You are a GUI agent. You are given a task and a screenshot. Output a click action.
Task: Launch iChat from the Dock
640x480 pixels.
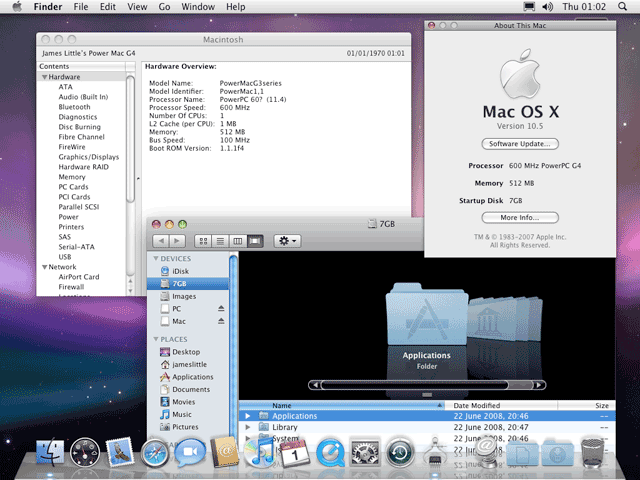pos(189,453)
